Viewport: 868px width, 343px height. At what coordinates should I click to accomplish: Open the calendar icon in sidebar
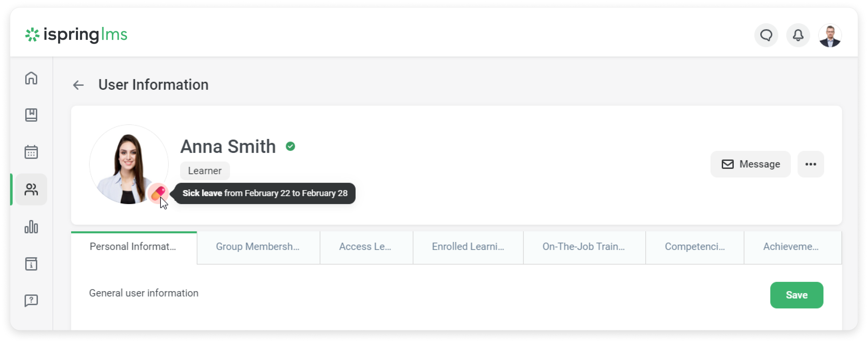coord(31,152)
